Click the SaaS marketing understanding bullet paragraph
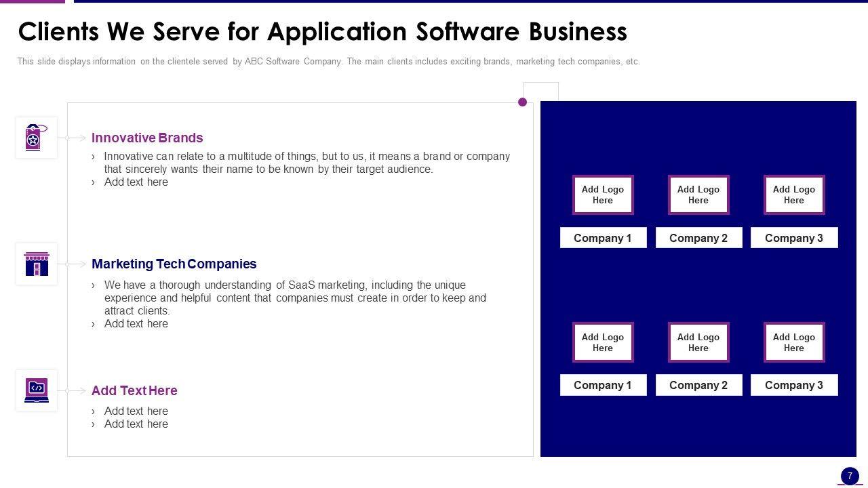Viewport: 868px width, 488px height. (295, 298)
